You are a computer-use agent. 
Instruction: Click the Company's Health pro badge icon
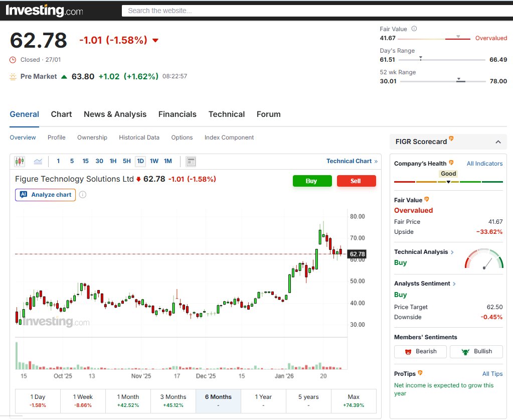click(x=451, y=163)
